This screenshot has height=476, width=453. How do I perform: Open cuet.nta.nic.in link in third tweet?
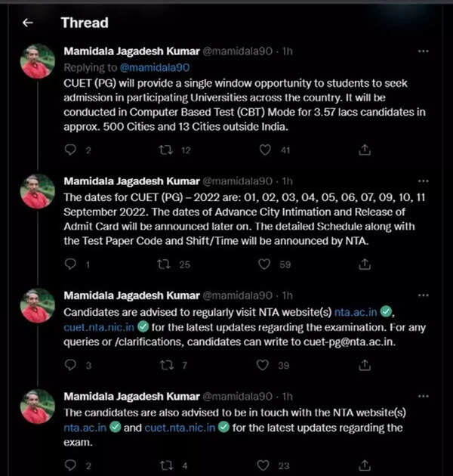click(105, 327)
